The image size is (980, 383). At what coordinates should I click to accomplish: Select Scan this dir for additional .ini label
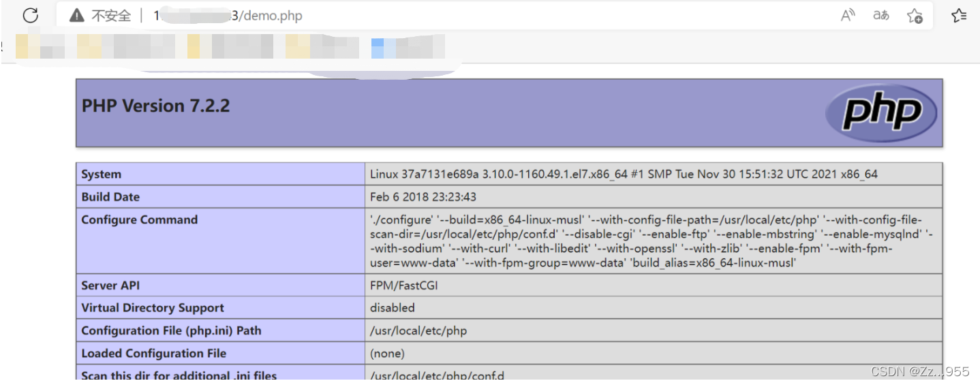tap(179, 375)
